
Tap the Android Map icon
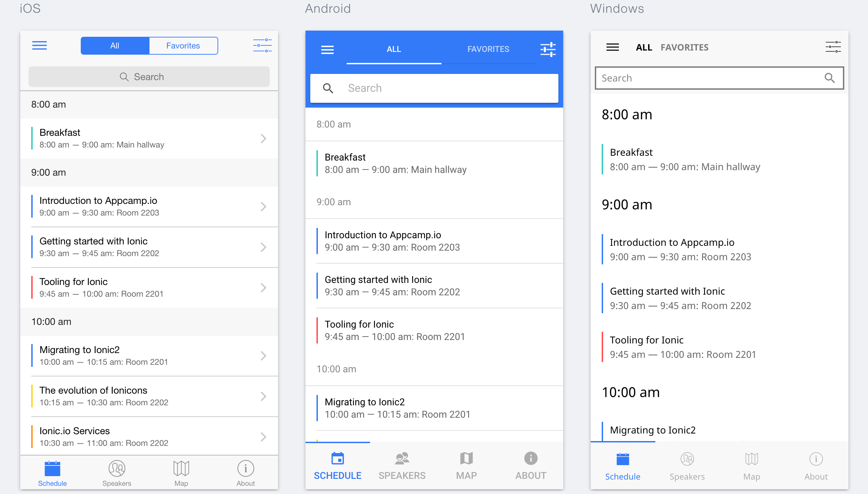[x=466, y=458]
